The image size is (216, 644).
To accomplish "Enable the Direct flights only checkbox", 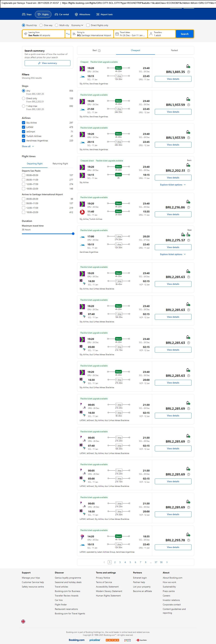I will (x=88, y=25).
